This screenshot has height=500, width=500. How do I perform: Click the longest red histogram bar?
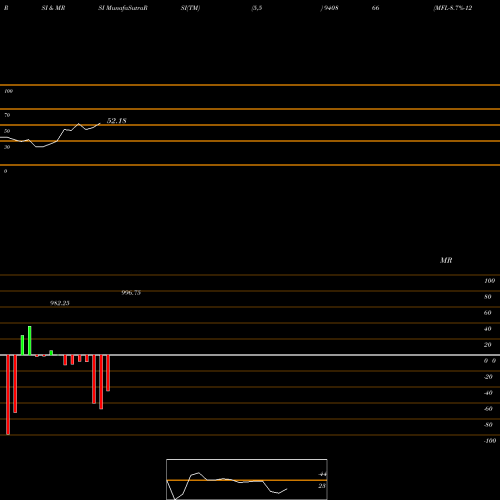(8, 395)
